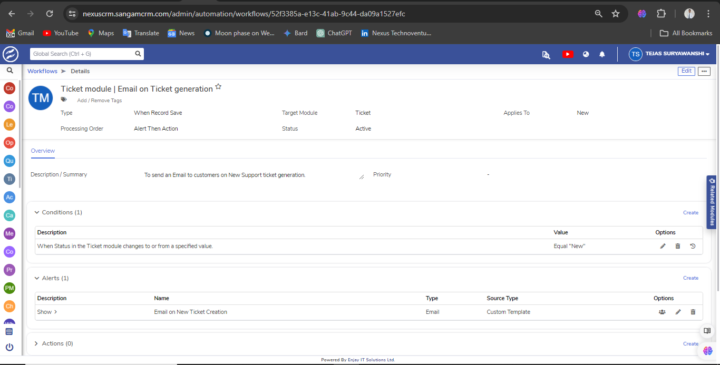720x365 pixels.
Task: Open the three-dots more options button
Action: (704, 71)
